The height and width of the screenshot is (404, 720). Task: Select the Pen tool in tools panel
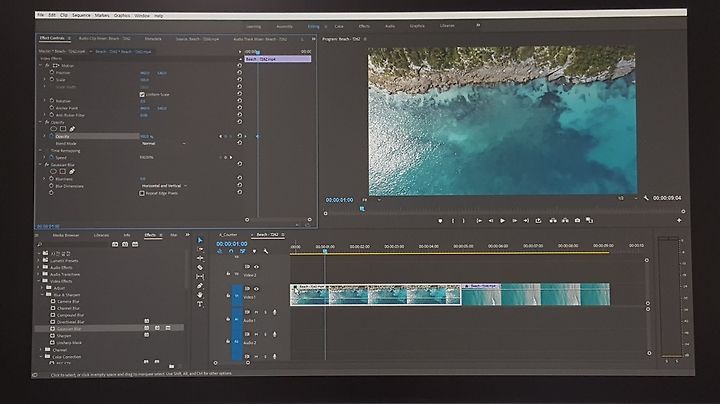coord(200,286)
